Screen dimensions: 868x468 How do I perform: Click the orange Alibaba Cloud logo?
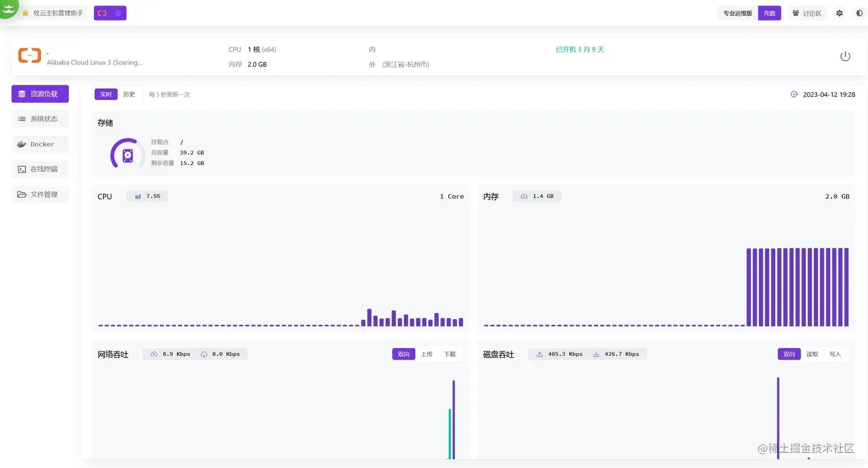click(x=30, y=55)
